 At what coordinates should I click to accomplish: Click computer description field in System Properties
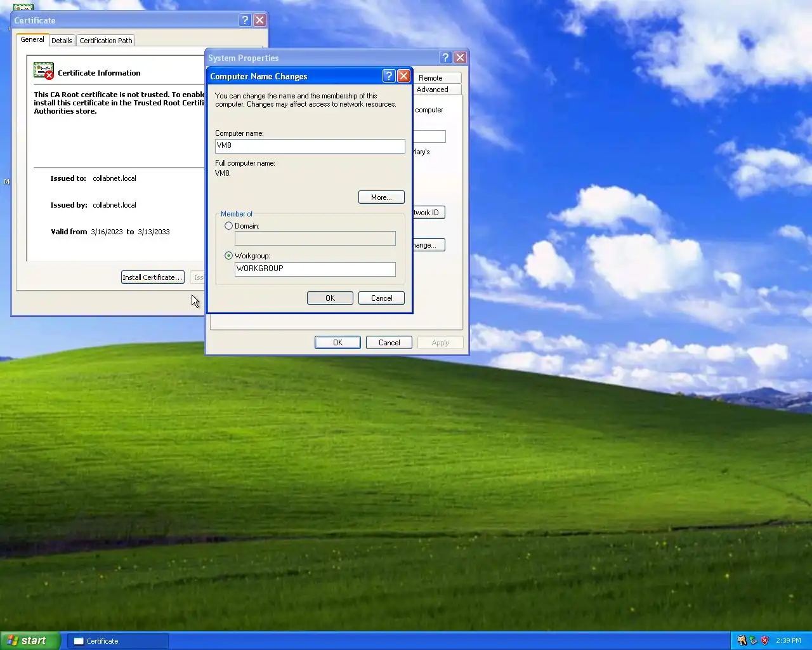(429, 136)
